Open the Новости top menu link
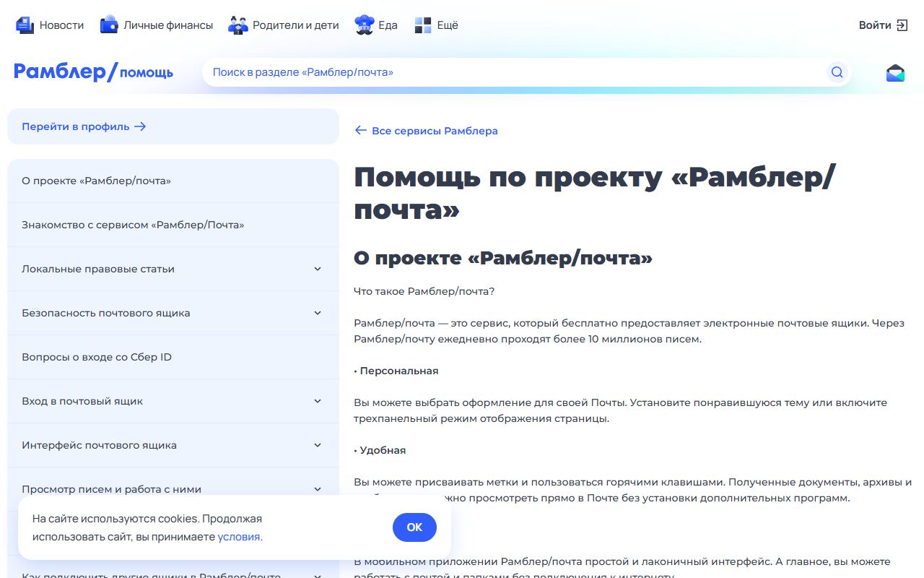The image size is (924, 578). tap(61, 25)
